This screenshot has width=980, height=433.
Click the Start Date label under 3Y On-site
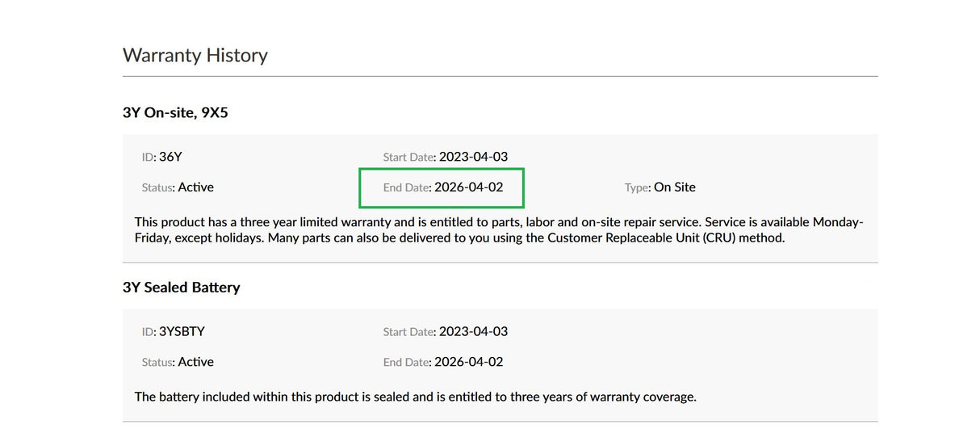click(x=408, y=158)
